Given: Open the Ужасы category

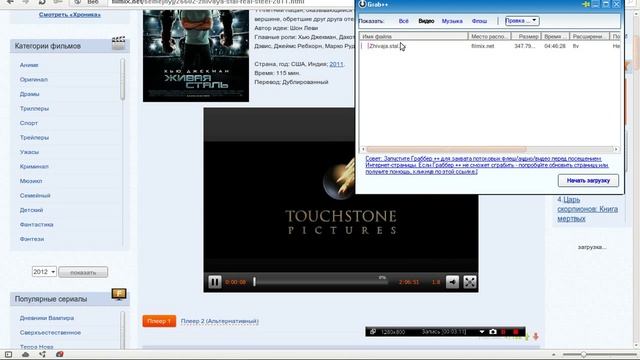Looking at the screenshot, I should pyautogui.click(x=29, y=152).
